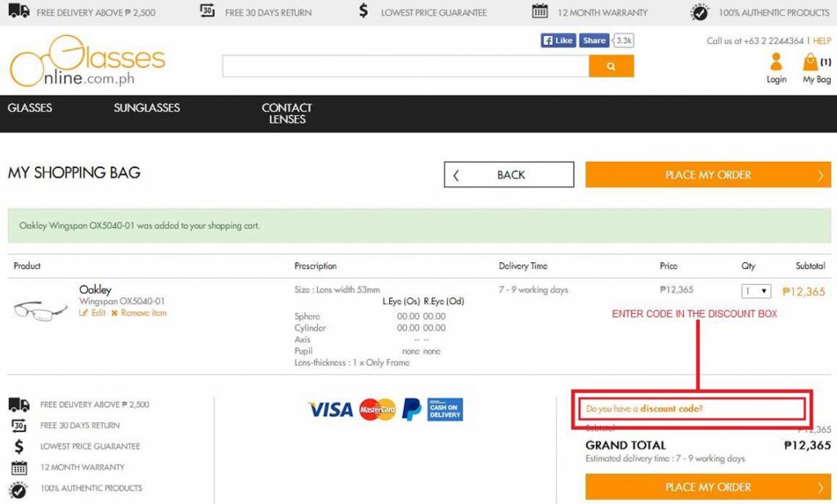Open the quantity dropdown for Oakley Wingspan
Image resolution: width=837 pixels, height=504 pixels.
[756, 291]
